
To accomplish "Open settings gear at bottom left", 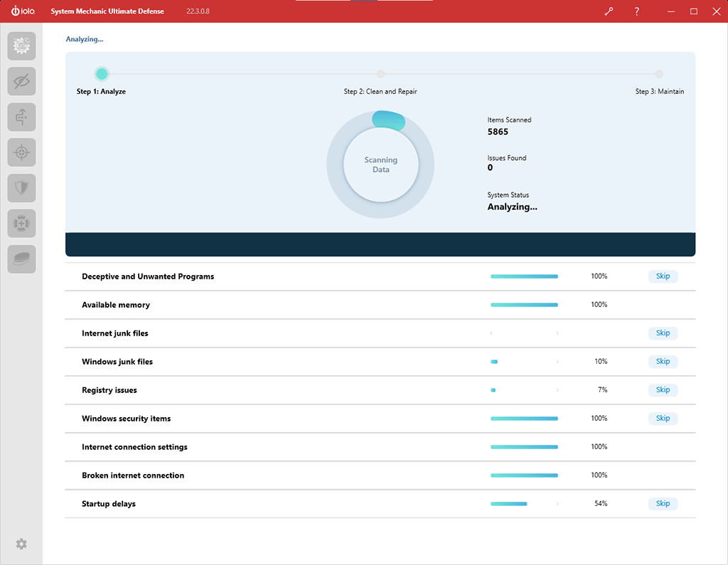I will 21,544.
